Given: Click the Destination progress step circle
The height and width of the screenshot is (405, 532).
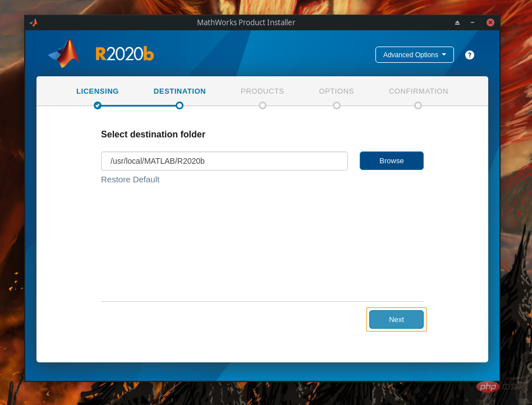Looking at the screenshot, I should [x=180, y=105].
